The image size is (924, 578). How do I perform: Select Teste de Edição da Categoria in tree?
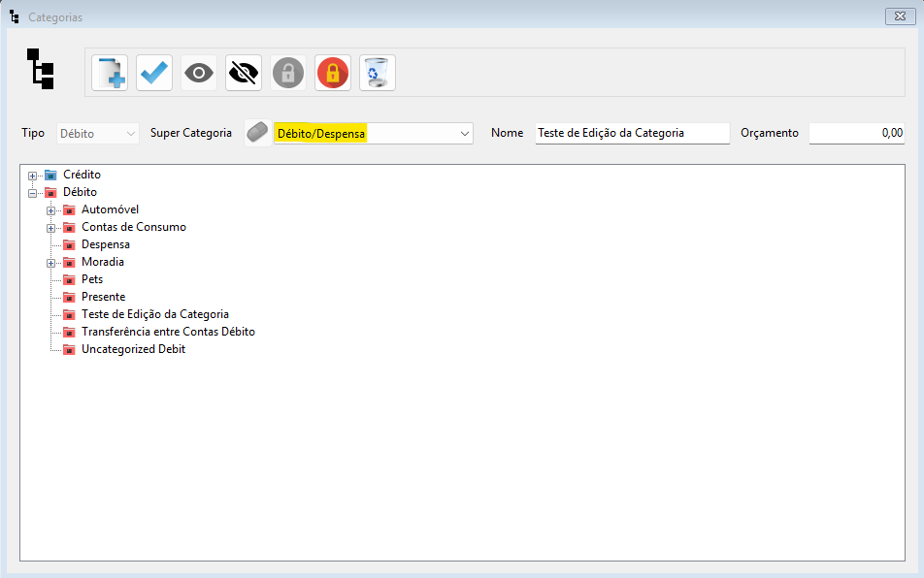154,314
